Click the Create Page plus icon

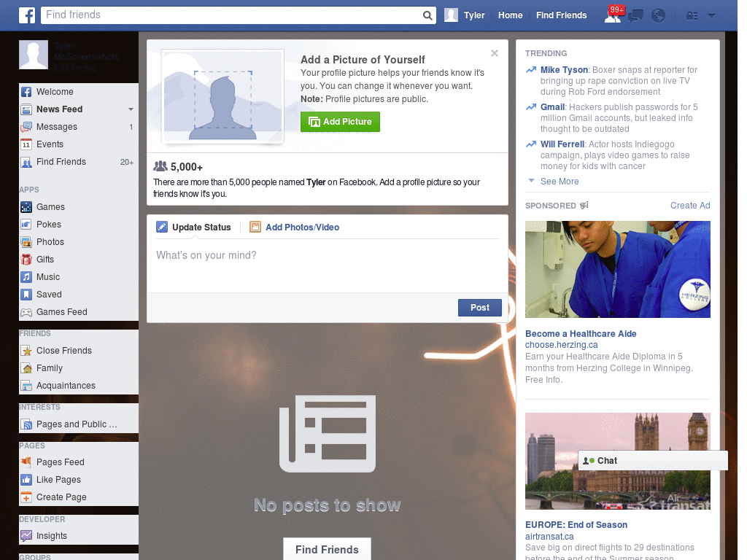[26, 497]
